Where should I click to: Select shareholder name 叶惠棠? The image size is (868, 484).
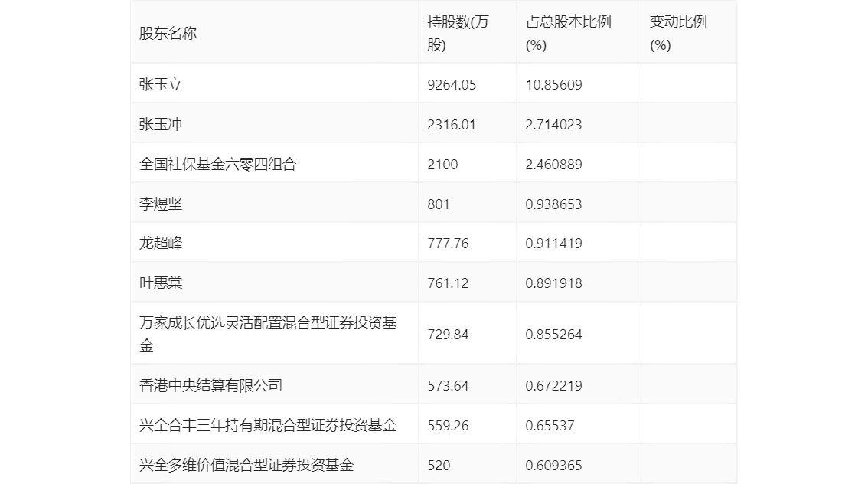click(161, 283)
